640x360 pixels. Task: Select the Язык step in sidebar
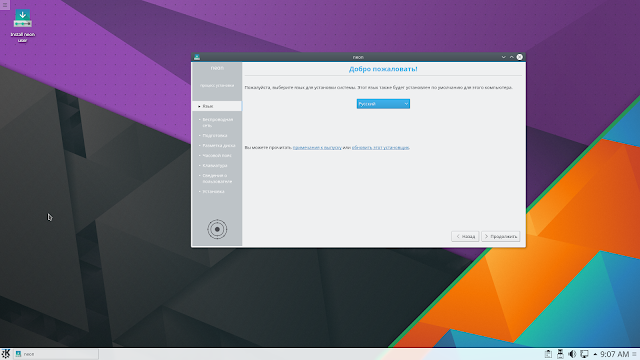coord(217,106)
